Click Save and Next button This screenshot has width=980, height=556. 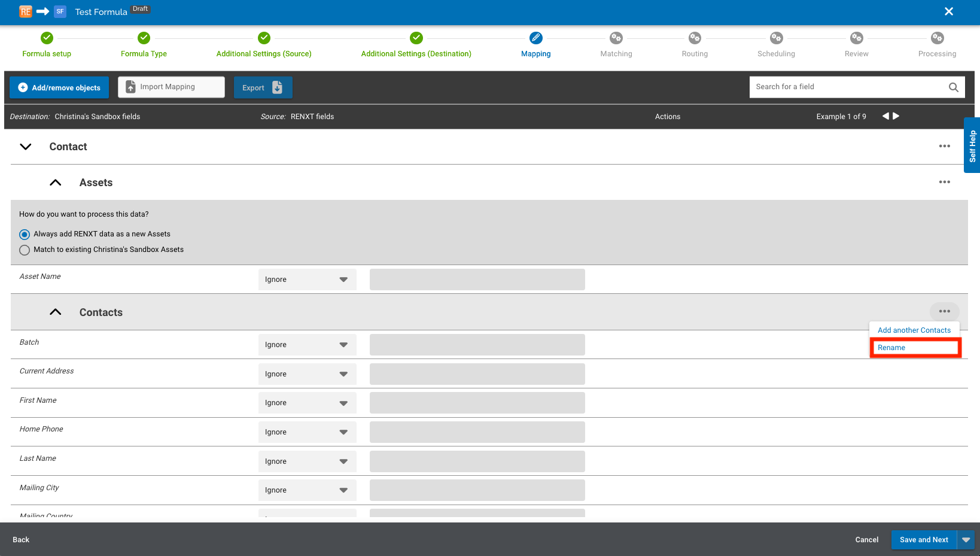[x=924, y=540]
